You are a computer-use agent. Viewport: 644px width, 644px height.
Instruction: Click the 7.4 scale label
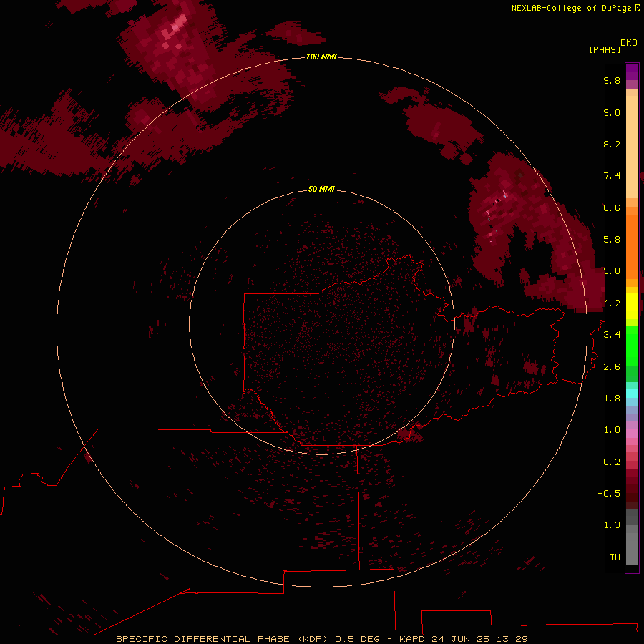(612, 176)
